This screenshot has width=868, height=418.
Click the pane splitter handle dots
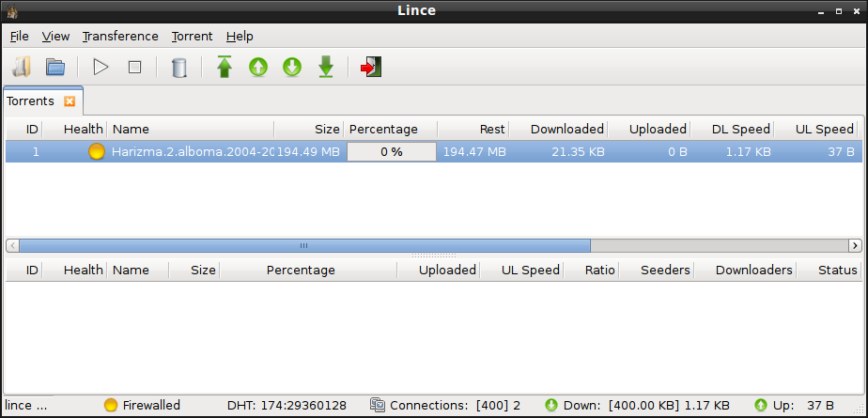pyautogui.click(x=434, y=255)
